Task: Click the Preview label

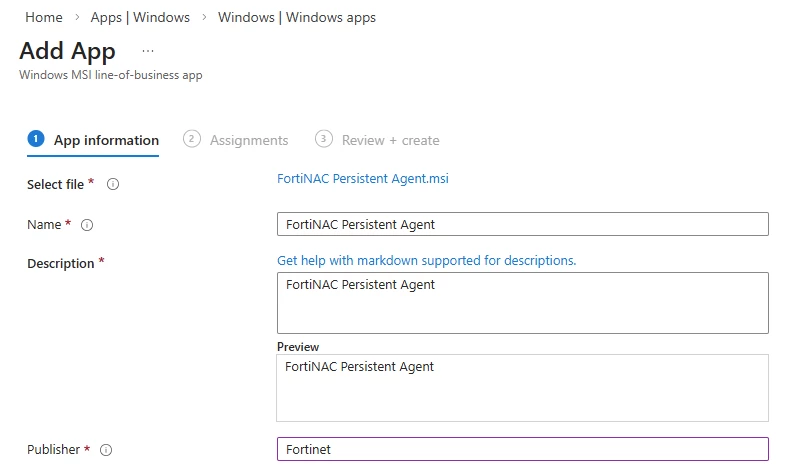Action: (298, 347)
